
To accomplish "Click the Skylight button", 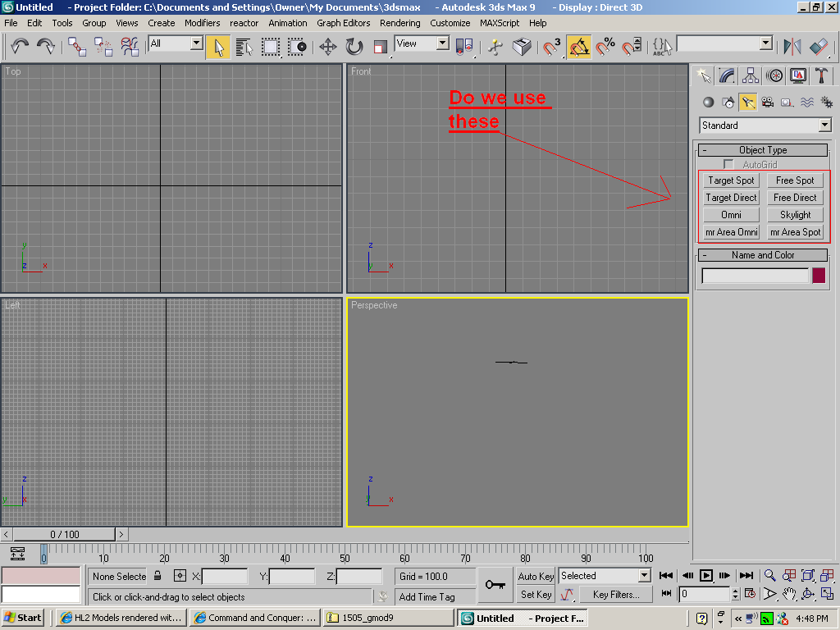I will click(x=795, y=215).
